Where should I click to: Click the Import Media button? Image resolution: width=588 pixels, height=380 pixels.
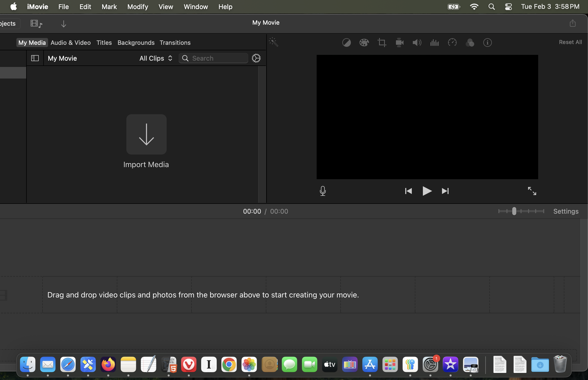146,134
